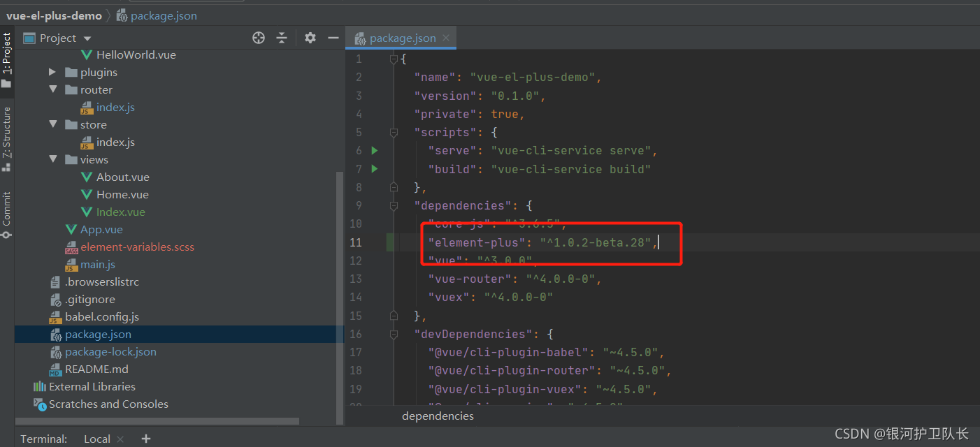Open Index.vue file
The image size is (980, 447).
[x=120, y=212]
